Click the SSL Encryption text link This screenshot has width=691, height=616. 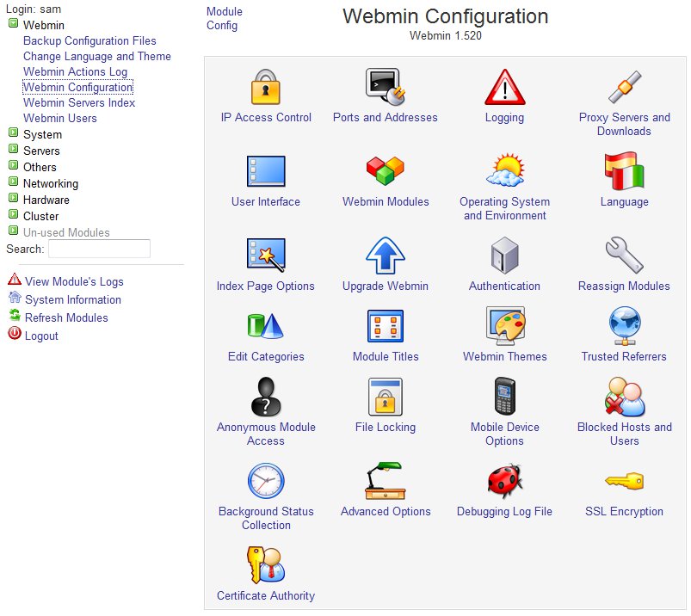click(x=624, y=511)
